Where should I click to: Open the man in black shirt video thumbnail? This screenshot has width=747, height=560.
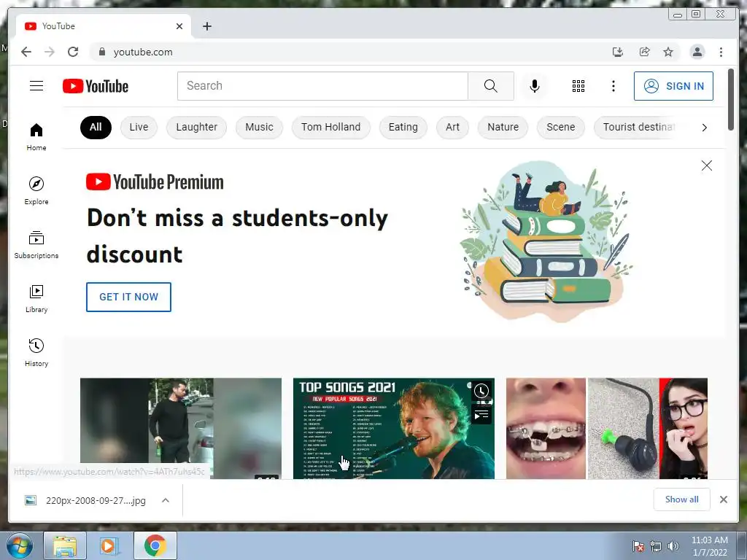[181, 428]
